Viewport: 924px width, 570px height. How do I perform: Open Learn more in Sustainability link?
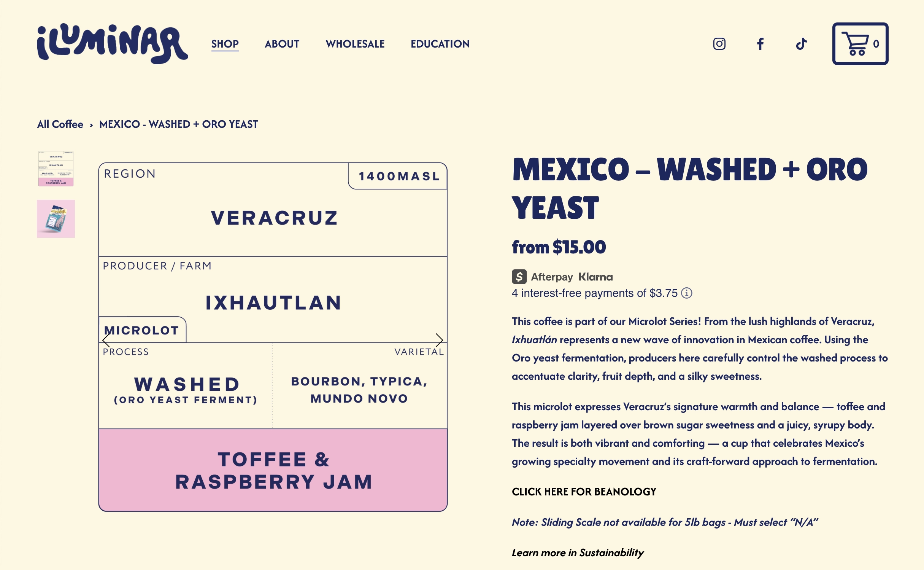(x=577, y=552)
